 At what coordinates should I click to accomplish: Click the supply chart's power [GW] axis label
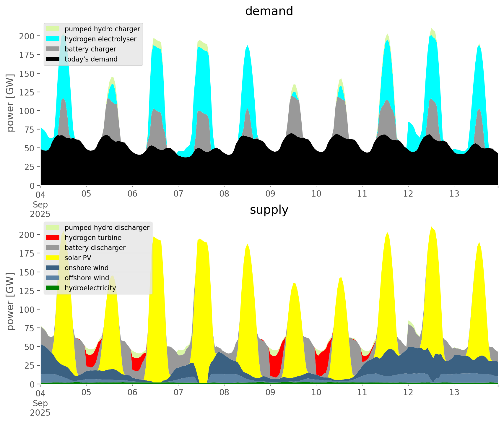[x=10, y=302]
